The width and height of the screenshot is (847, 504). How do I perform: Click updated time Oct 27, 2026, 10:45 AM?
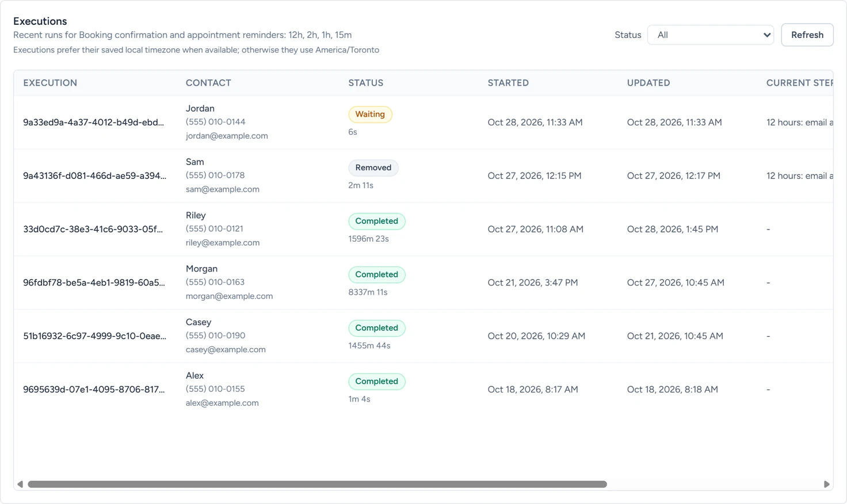pos(676,283)
